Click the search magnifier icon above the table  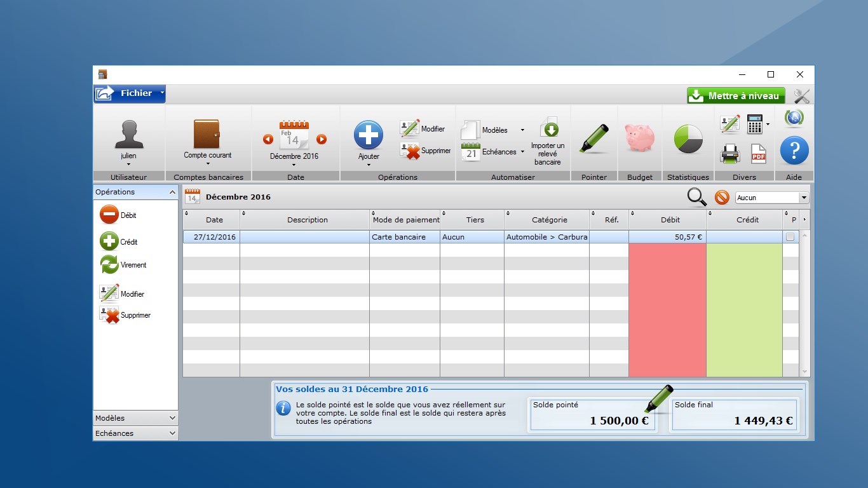coord(696,198)
